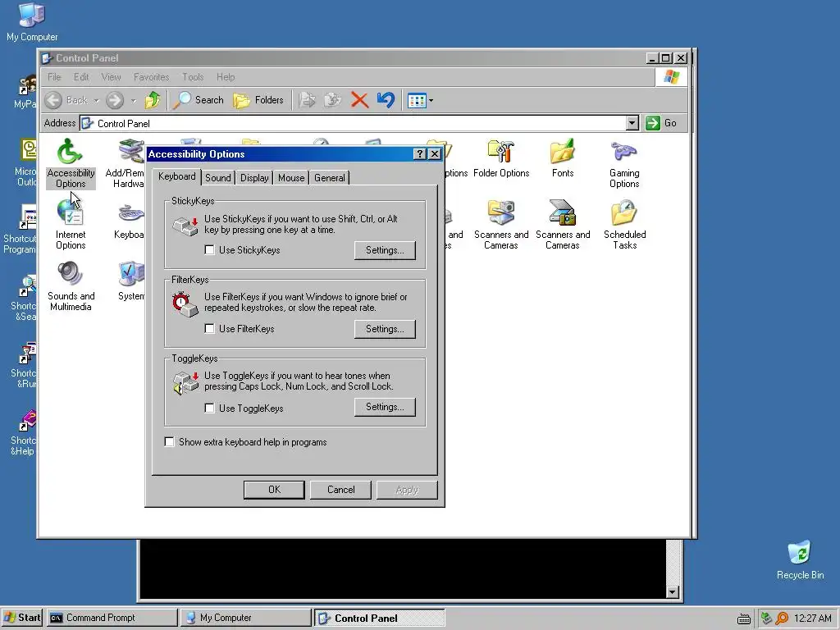Open the System control panel icon
The height and width of the screenshot is (630, 840).
click(x=130, y=282)
